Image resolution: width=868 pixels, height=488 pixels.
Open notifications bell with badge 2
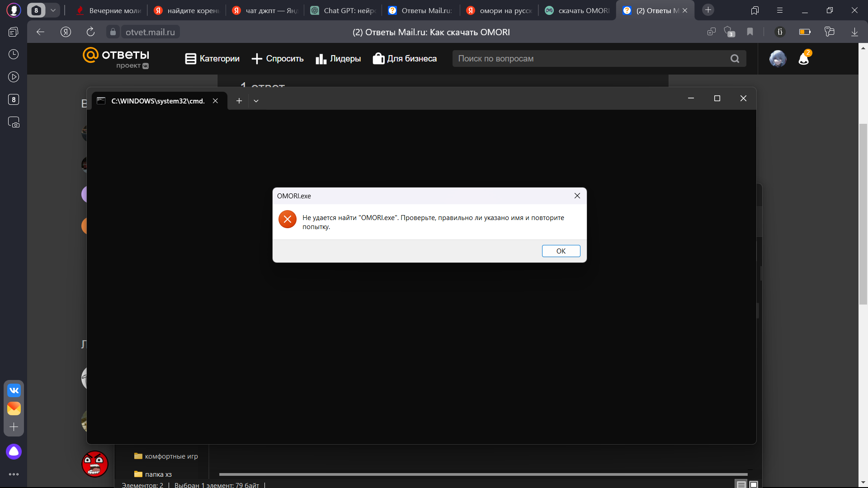click(804, 58)
